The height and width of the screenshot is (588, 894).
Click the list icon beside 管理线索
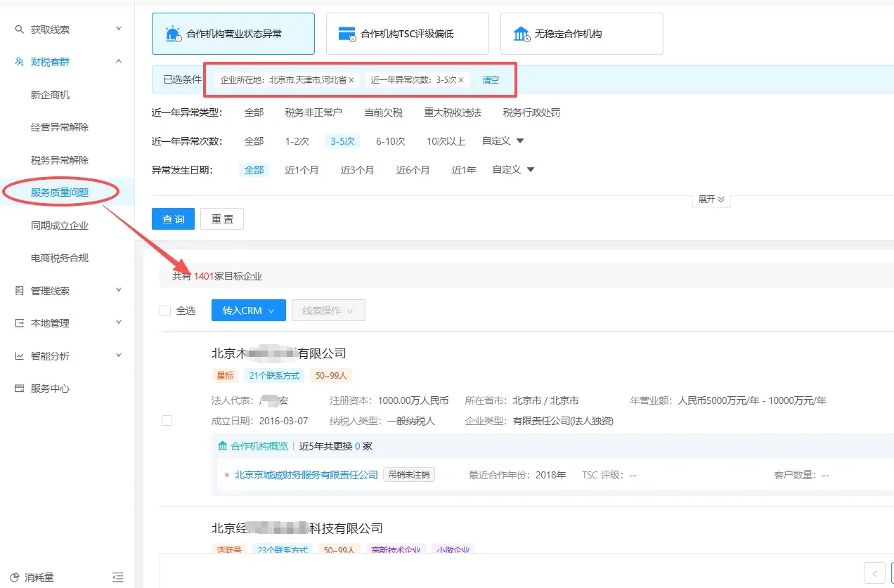[x=20, y=291]
